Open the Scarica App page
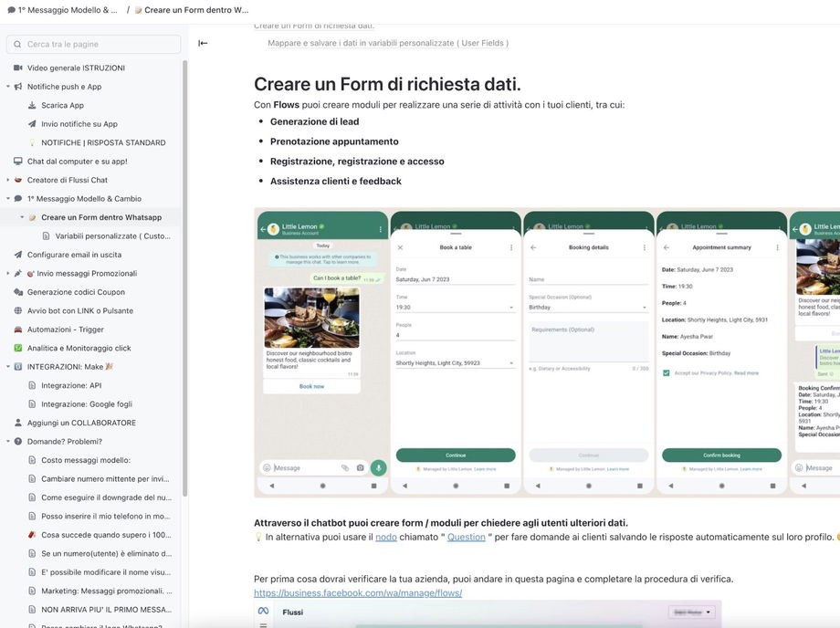The image size is (840, 628). [x=63, y=106]
